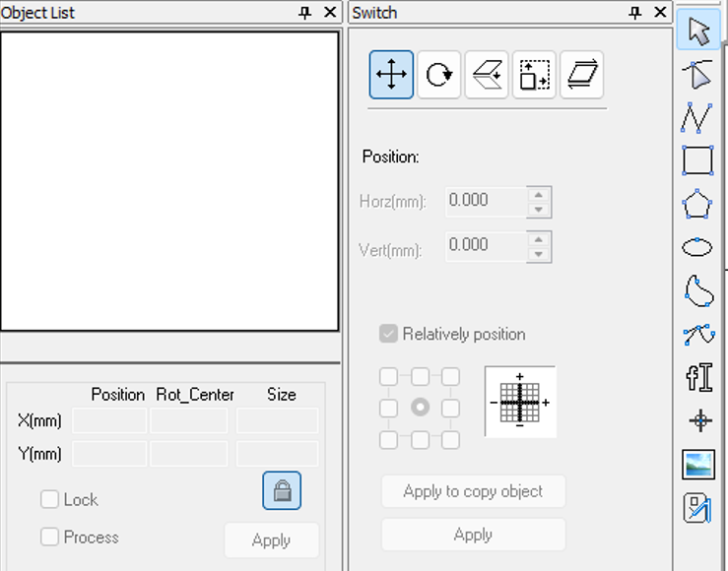The image size is (728, 571).
Task: Select the crosshair point tool
Action: [x=700, y=420]
